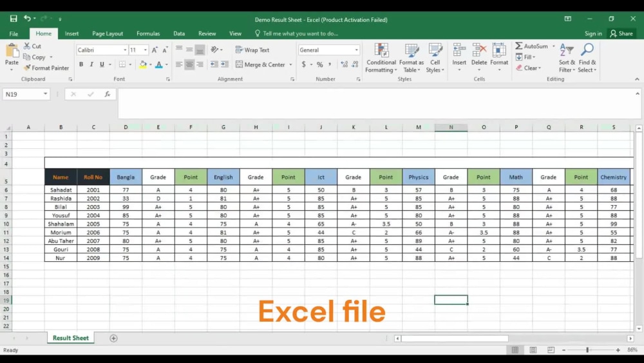This screenshot has width=644, height=363.
Task: Apply the red font color A
Action: tap(159, 64)
